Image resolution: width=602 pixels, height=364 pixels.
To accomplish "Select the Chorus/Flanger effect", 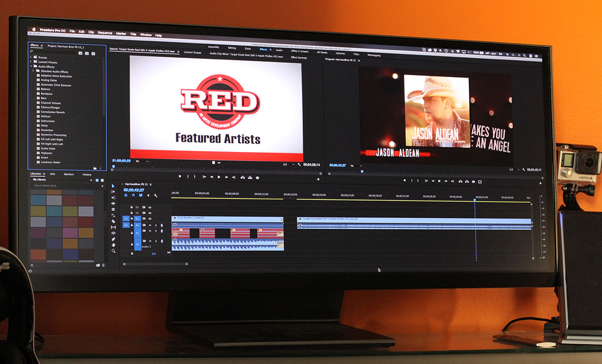I will point(50,107).
